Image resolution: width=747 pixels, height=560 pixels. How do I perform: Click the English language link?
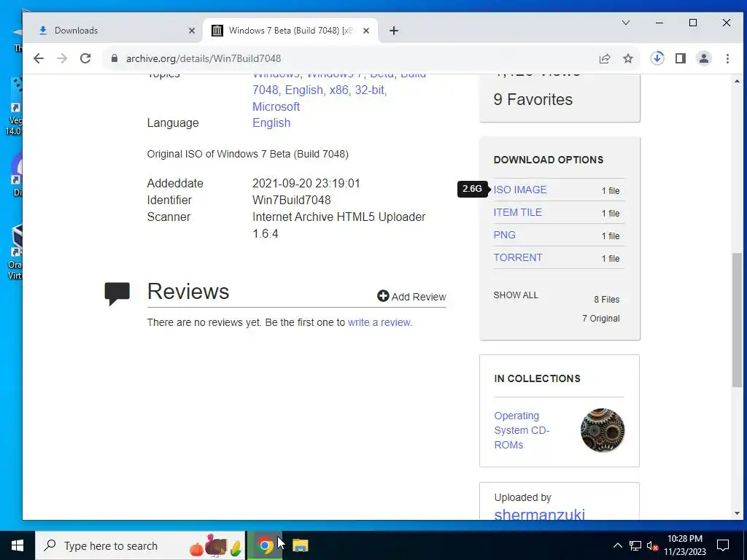pyautogui.click(x=271, y=122)
